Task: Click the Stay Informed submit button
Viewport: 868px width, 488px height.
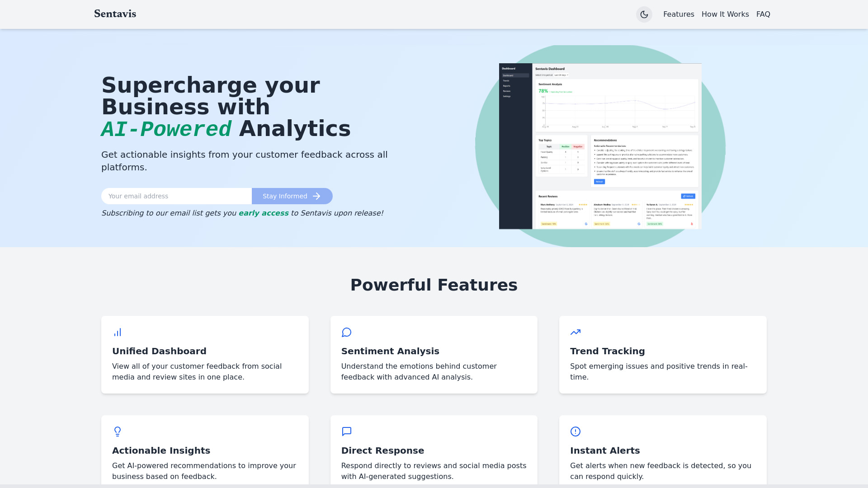Action: pos(292,196)
